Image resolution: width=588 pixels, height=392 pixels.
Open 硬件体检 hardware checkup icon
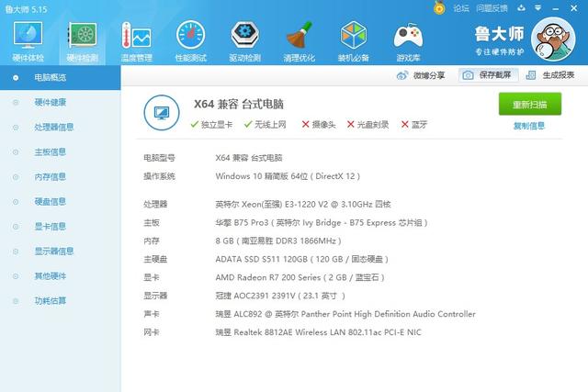(28, 40)
